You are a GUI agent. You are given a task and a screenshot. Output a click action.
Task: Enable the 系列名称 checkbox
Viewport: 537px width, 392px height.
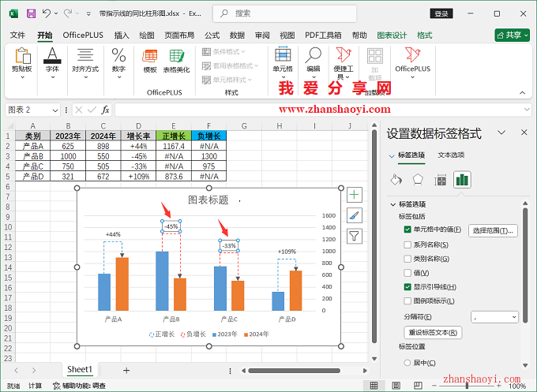[x=407, y=245]
